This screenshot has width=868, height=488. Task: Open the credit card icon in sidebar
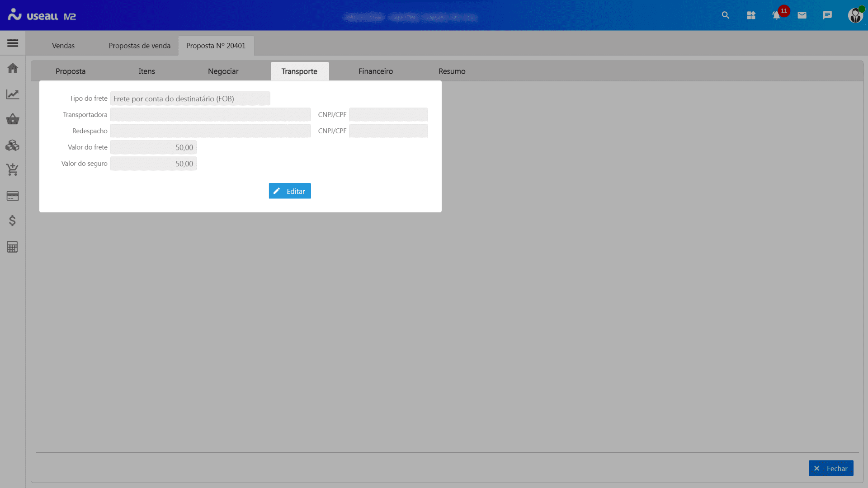point(13,196)
